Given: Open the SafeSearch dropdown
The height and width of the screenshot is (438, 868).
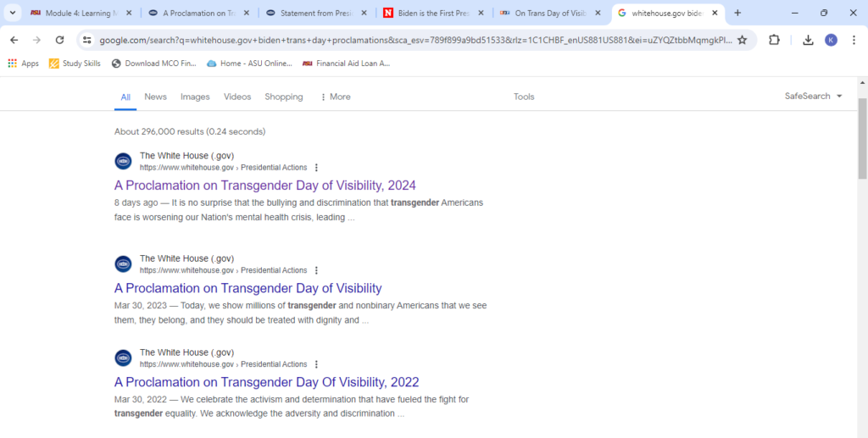Looking at the screenshot, I should point(813,97).
